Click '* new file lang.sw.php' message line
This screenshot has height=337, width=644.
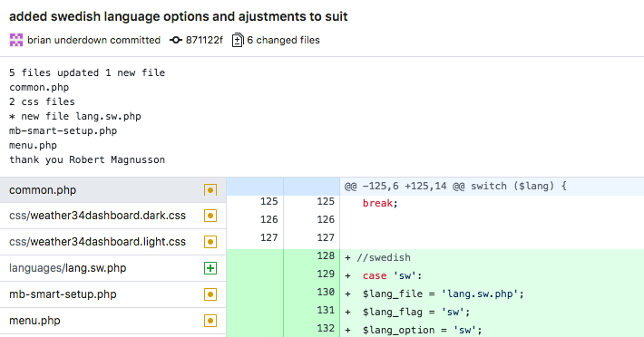(75, 117)
